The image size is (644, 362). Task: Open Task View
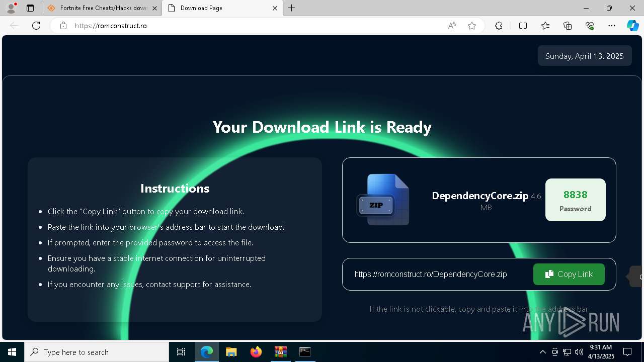pyautogui.click(x=181, y=352)
